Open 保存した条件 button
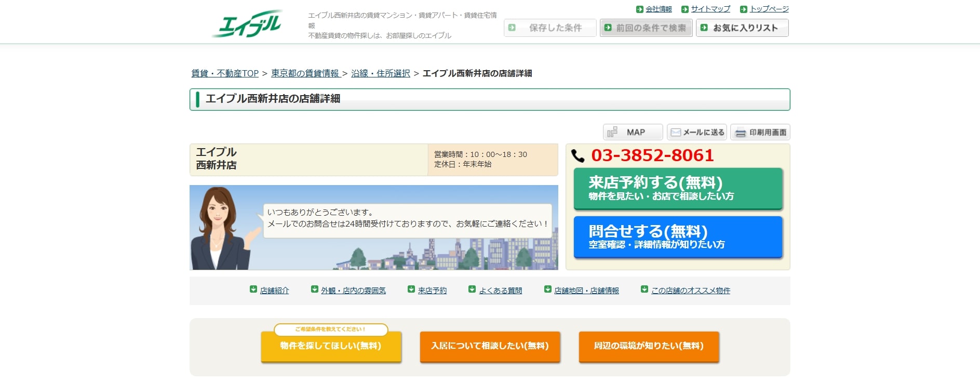This screenshot has width=980, height=381. click(550, 28)
